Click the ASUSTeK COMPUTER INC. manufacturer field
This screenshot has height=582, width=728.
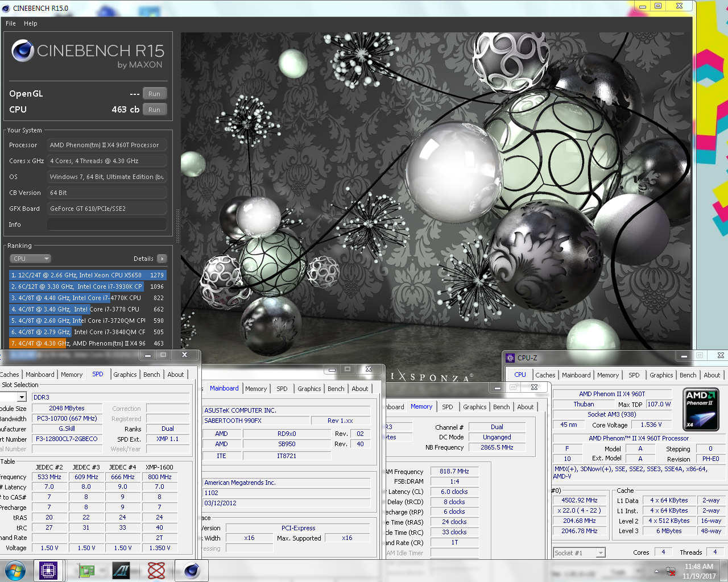point(286,410)
